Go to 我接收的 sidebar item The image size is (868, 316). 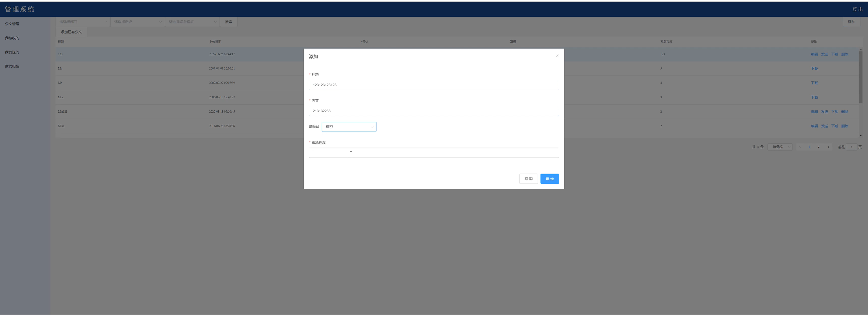[x=12, y=38]
